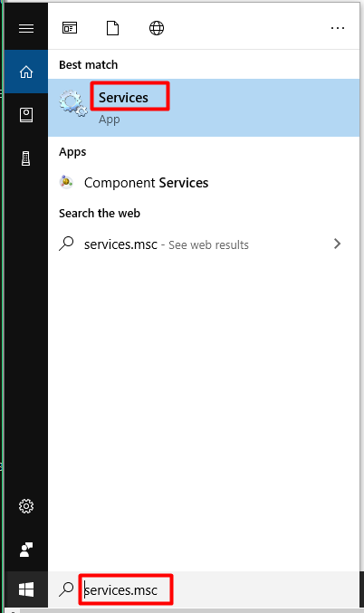Viewport: 364px width, 613px height.
Task: Open Component Services app result
Action: click(204, 183)
